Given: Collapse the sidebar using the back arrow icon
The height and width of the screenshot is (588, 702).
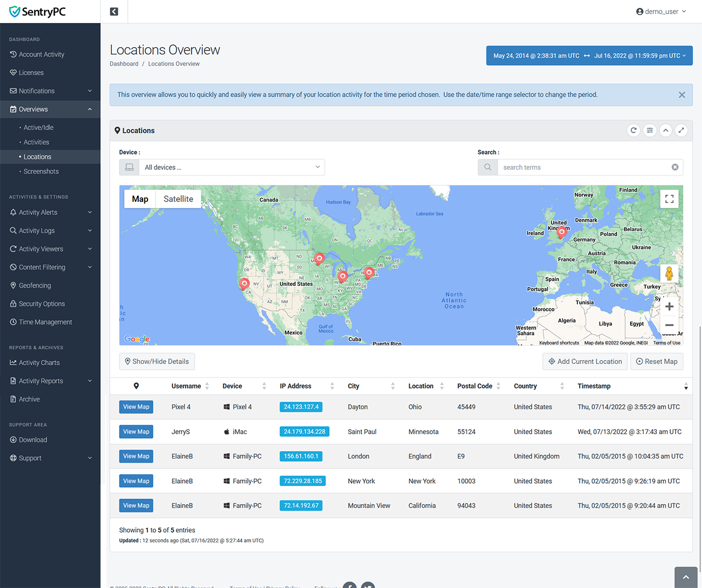Looking at the screenshot, I should click(x=114, y=12).
